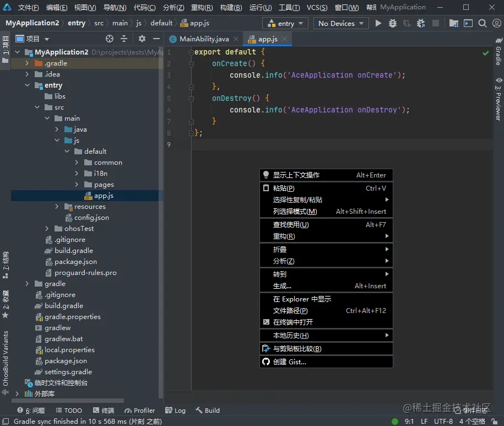Viewport: 504px width, 426px height.
Task: Open the project structure icon in toolbar
Action: (x=453, y=24)
